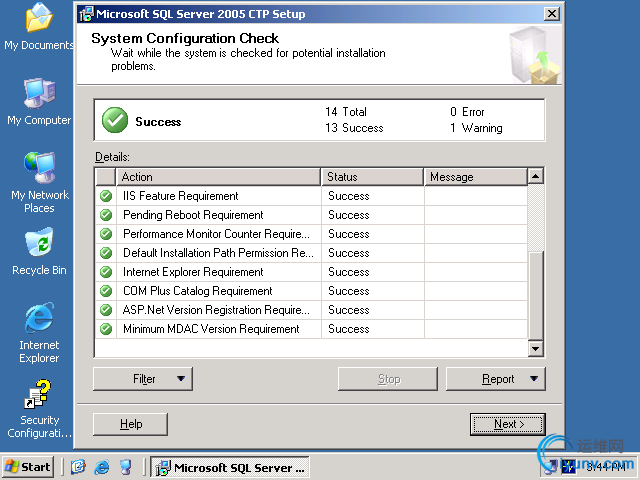Click green check icon for COM Plus Catalog Requirement

[x=106, y=291]
